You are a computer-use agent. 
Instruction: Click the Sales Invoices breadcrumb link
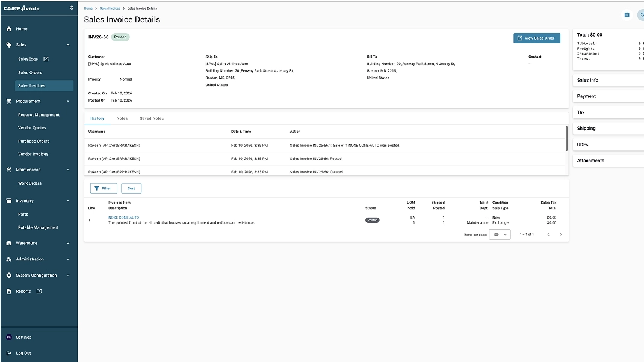tap(110, 8)
